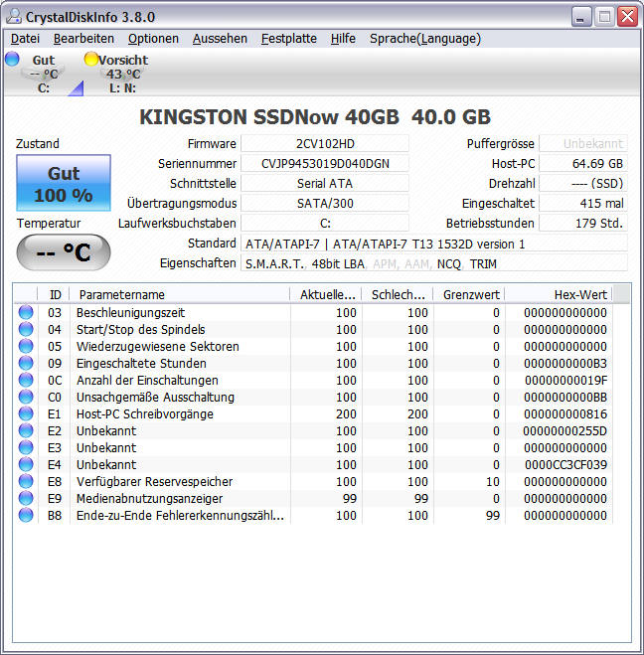Click status orb for row 04 Start/Stop des Spindels
The width and height of the screenshot is (644, 655).
click(26, 330)
